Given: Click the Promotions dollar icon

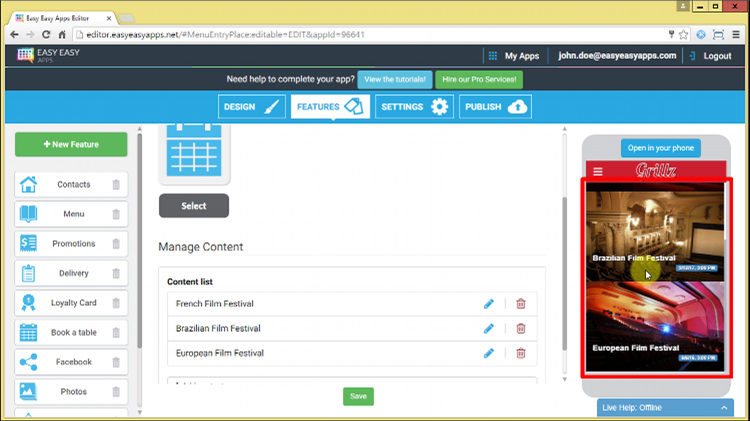Looking at the screenshot, I should (28, 244).
